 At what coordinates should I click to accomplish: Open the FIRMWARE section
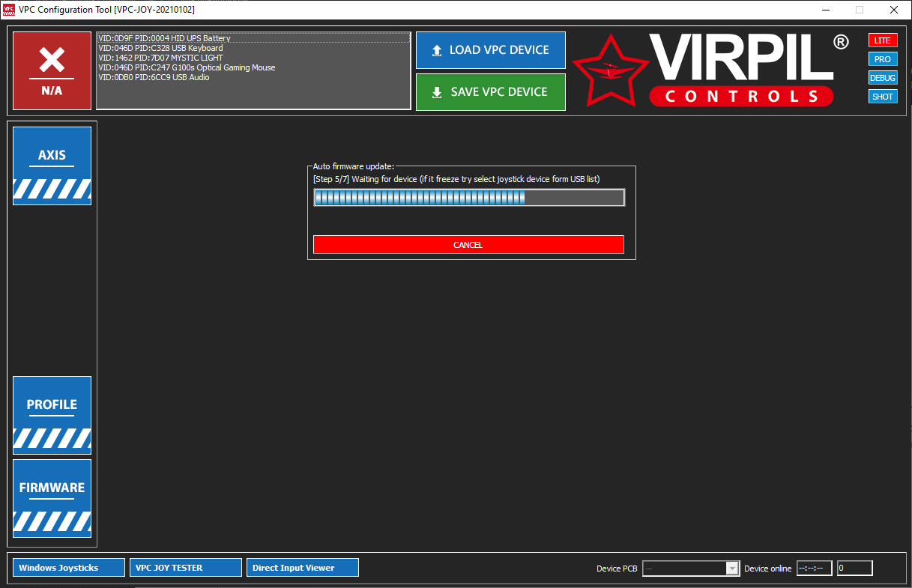click(52, 498)
